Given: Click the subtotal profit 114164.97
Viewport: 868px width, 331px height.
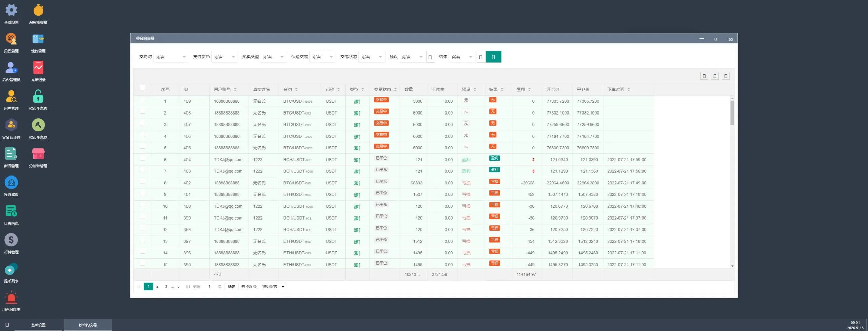Looking at the screenshot, I should [x=526, y=274].
